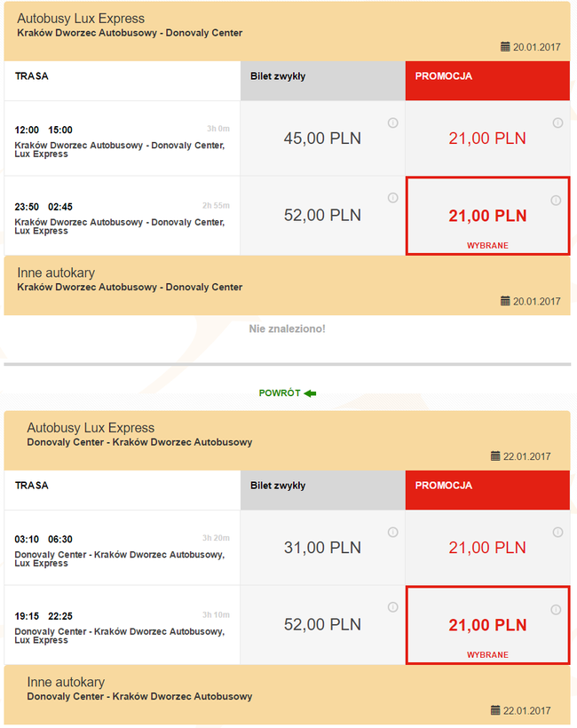Click calendar icon next to top 20.01.2017
This screenshot has height=728, width=577.
(505, 46)
